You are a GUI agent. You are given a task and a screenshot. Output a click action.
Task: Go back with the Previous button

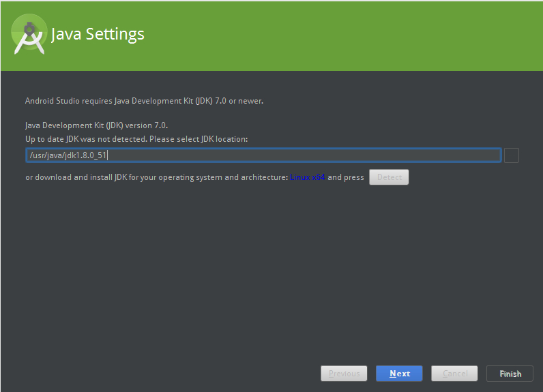[344, 374]
